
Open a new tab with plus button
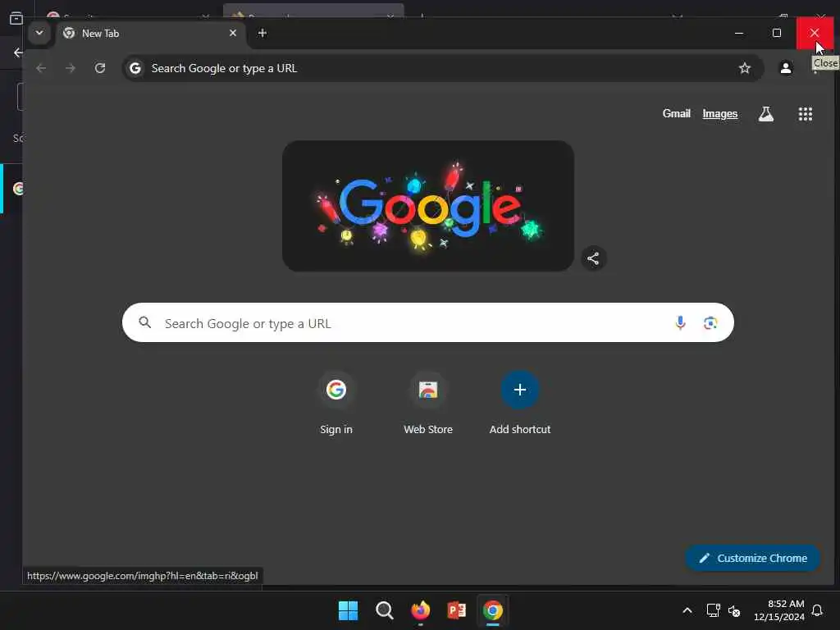tap(262, 33)
